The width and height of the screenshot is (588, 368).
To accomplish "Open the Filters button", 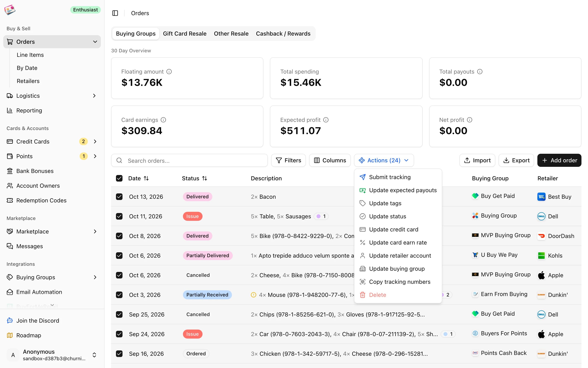I will 288,160.
